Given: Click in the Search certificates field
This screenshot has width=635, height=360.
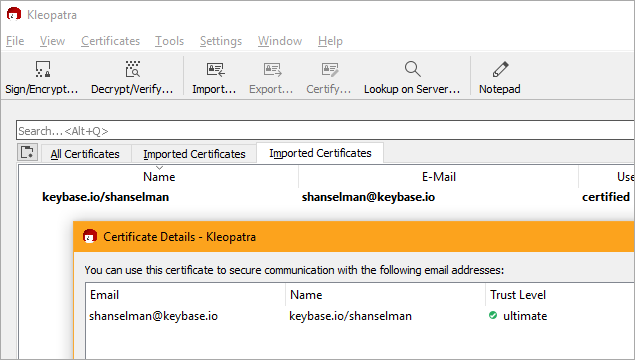Looking at the screenshot, I should pos(325,130).
